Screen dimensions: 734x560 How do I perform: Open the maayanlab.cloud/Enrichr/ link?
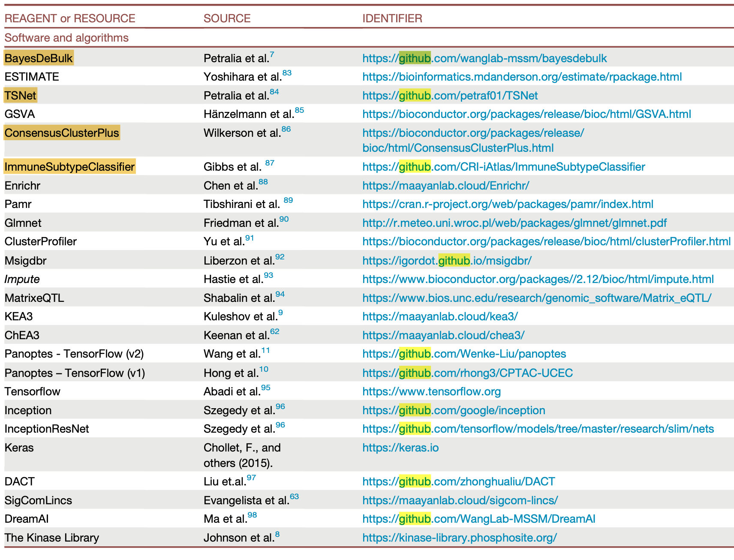(445, 186)
